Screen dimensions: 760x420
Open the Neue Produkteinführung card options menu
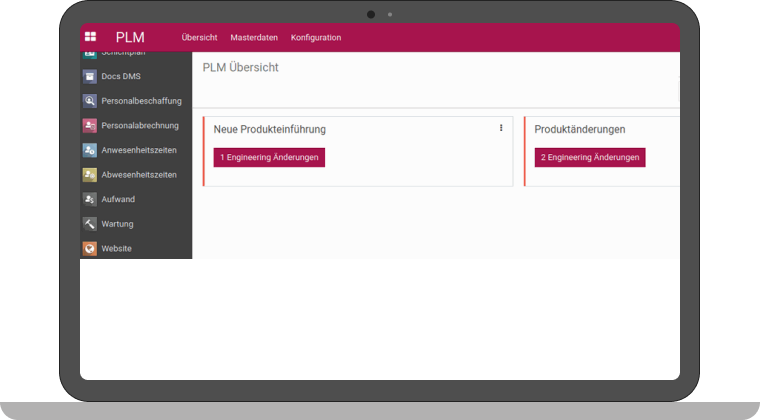(501, 128)
